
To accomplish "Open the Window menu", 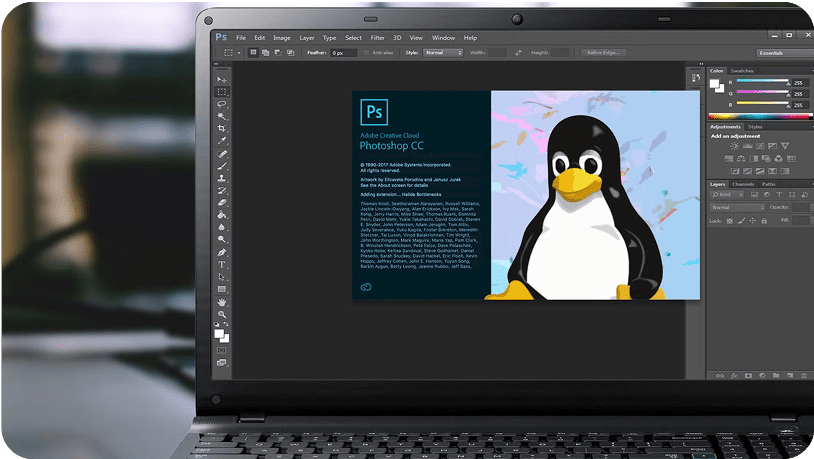I will click(443, 38).
